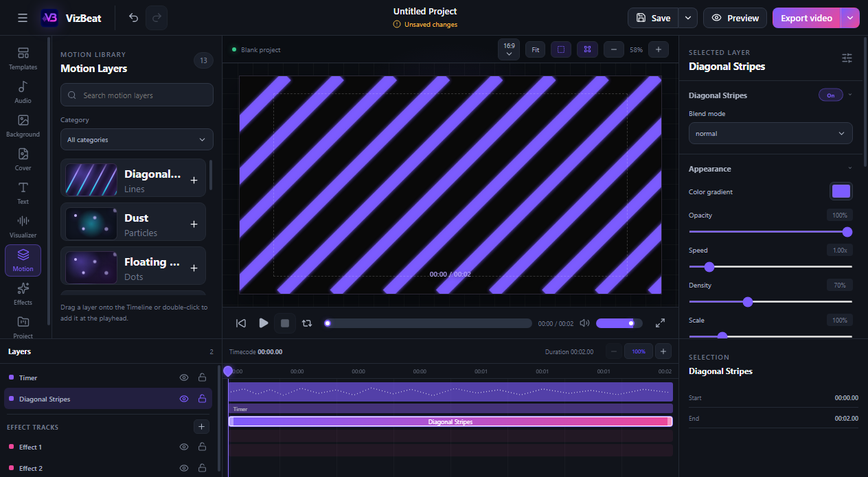This screenshot has height=477, width=868.
Task: Select the Diagonal Stripes timeline clip
Action: pyautogui.click(x=450, y=421)
